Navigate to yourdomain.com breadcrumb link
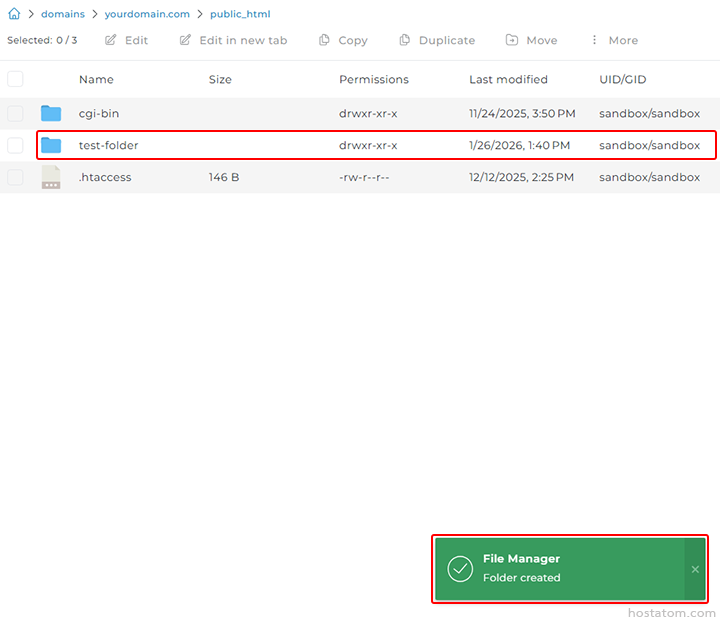 click(147, 14)
